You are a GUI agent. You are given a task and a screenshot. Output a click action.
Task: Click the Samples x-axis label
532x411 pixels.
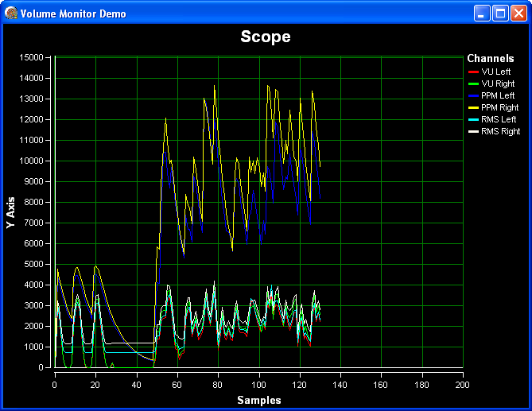[258, 400]
